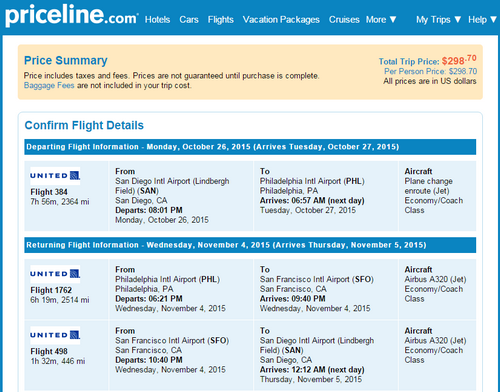
Task: Click United logo for Flight 498
Action: click(x=55, y=335)
